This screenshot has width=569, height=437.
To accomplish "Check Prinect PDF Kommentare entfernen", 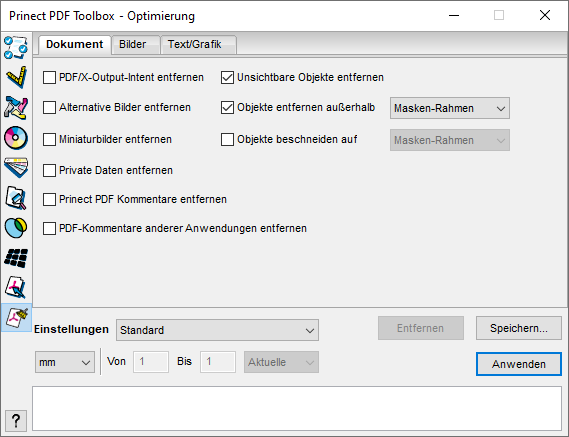I will click(49, 200).
